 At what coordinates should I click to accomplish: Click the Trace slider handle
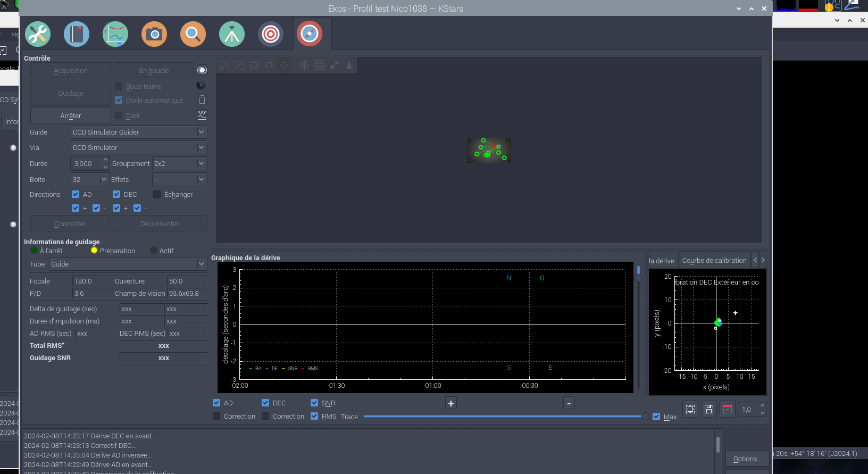click(x=645, y=417)
